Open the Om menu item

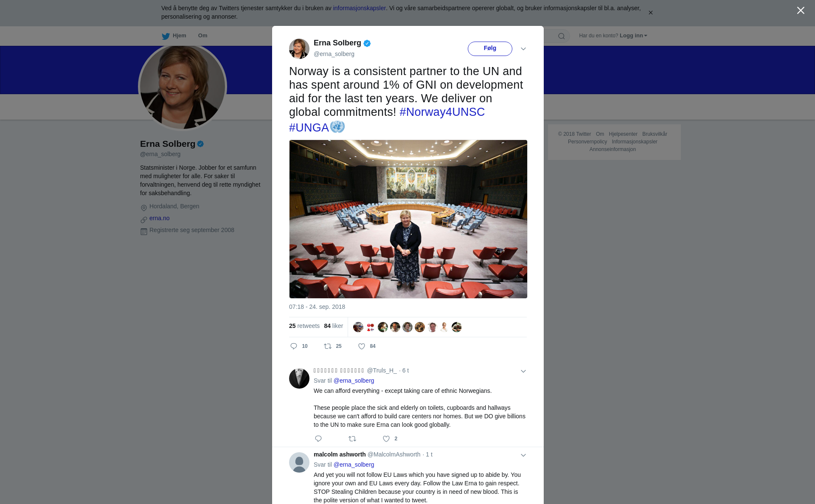coord(202,36)
